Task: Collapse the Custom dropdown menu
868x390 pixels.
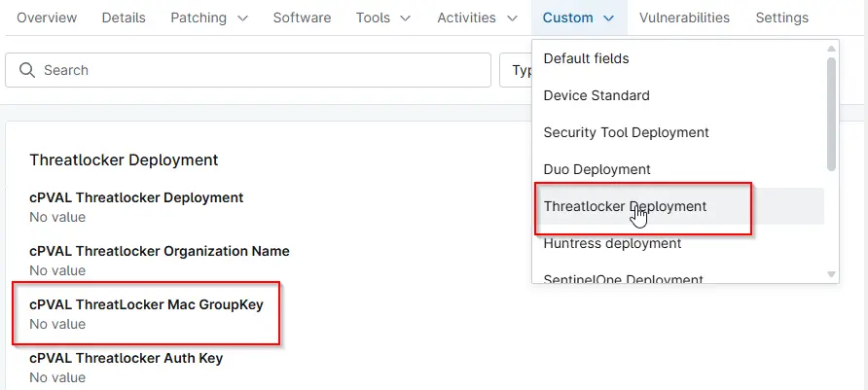Action: pos(578,18)
